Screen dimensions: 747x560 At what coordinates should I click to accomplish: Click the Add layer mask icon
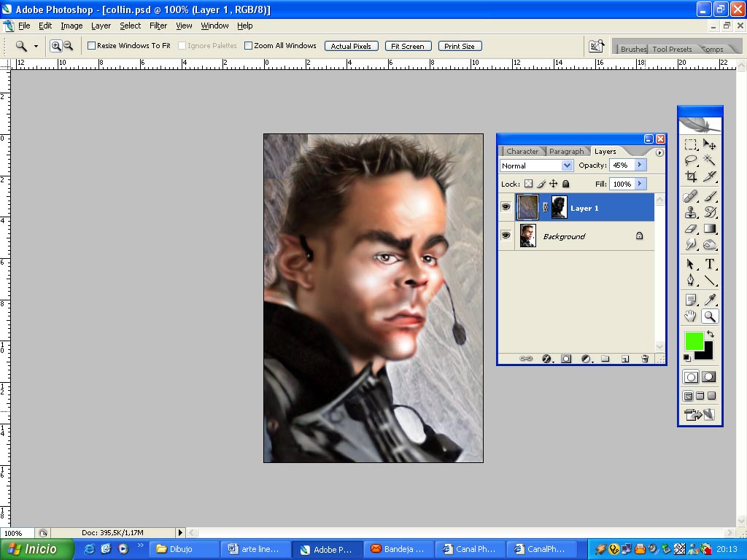(x=566, y=359)
